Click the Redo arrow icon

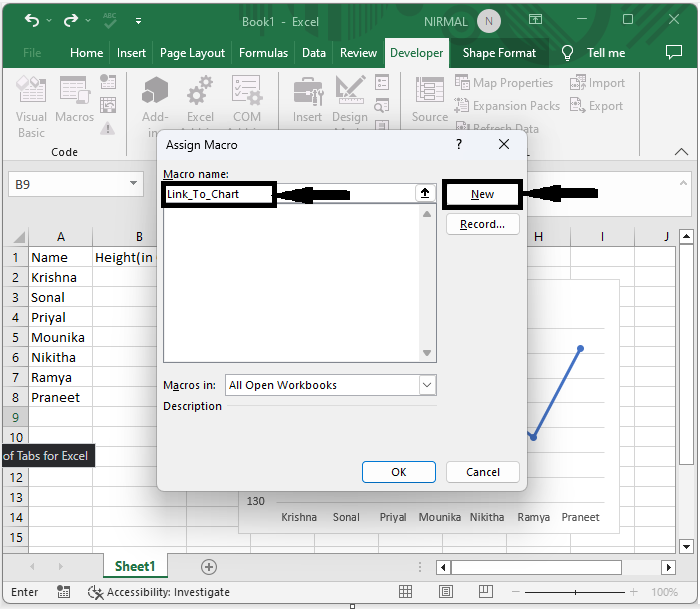[71, 20]
